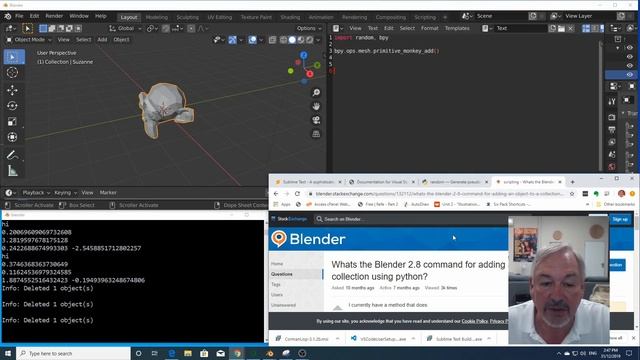Switch perspective/orthographic with the grid icon

coord(316,134)
